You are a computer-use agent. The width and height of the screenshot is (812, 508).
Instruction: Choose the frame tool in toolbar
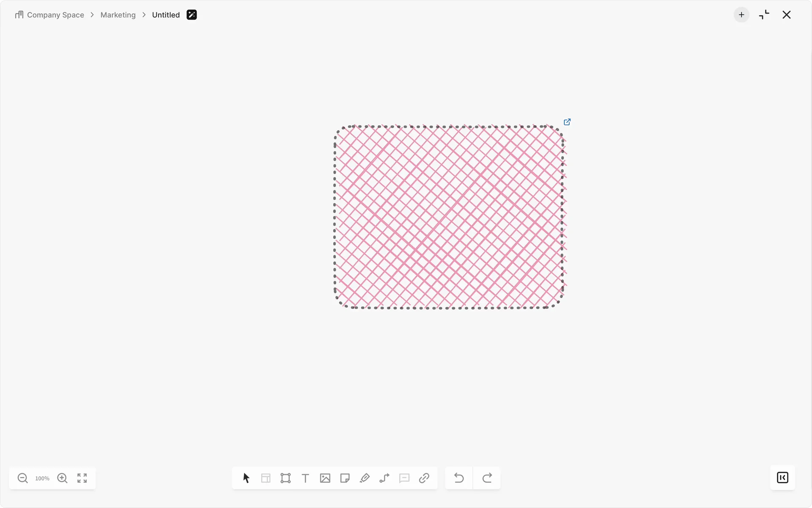[x=285, y=478]
